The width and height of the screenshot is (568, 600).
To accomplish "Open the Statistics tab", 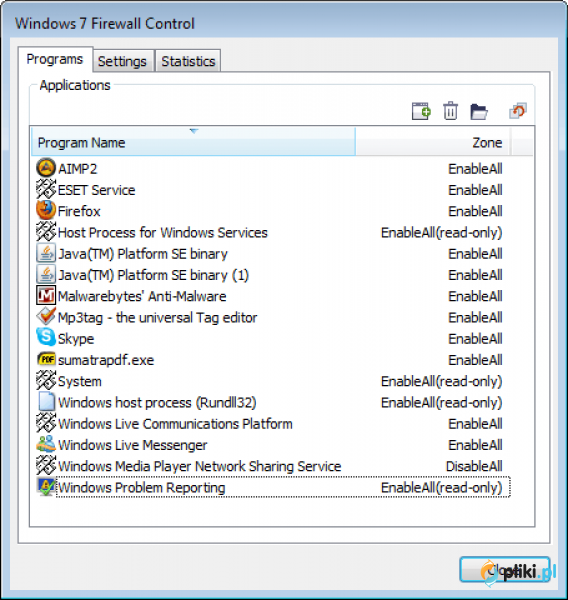I will pos(188,61).
